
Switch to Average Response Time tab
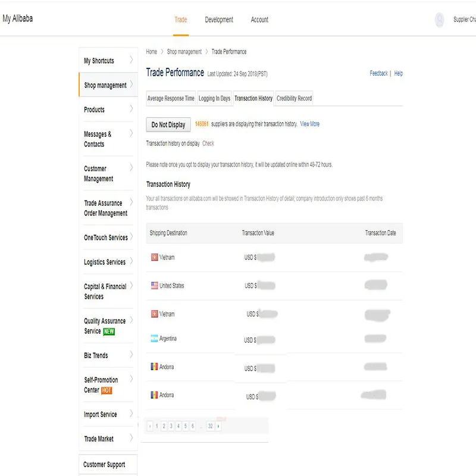click(171, 98)
